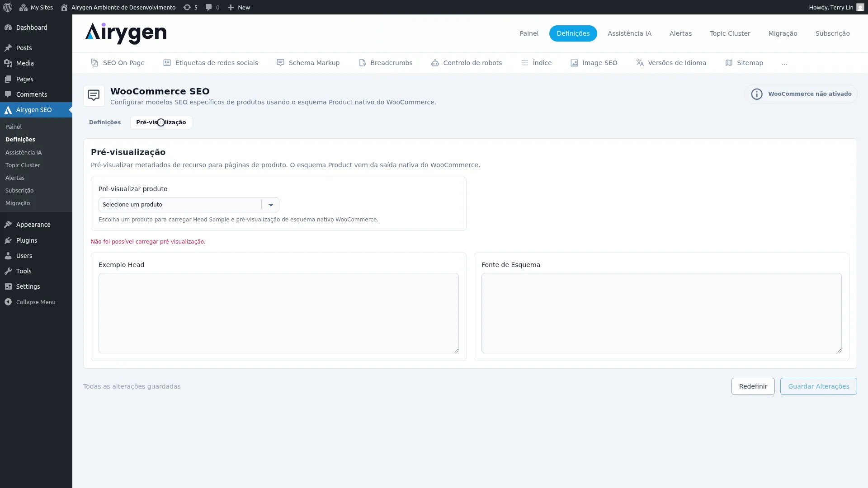Click the product dropdown arrow
Viewport: 868px width, 488px height.
[x=271, y=205]
